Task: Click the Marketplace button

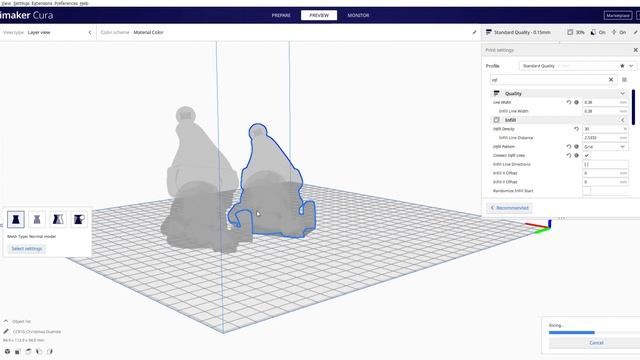Action: [x=618, y=16]
